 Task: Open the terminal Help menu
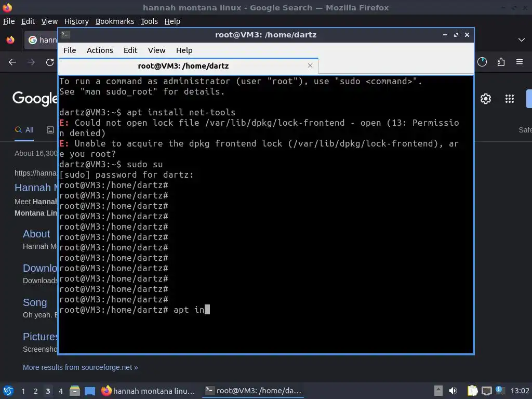[184, 50]
